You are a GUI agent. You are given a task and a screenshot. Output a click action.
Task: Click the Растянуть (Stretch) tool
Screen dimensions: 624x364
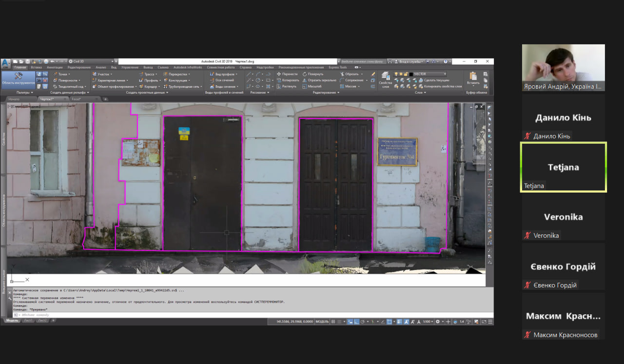tap(286, 86)
